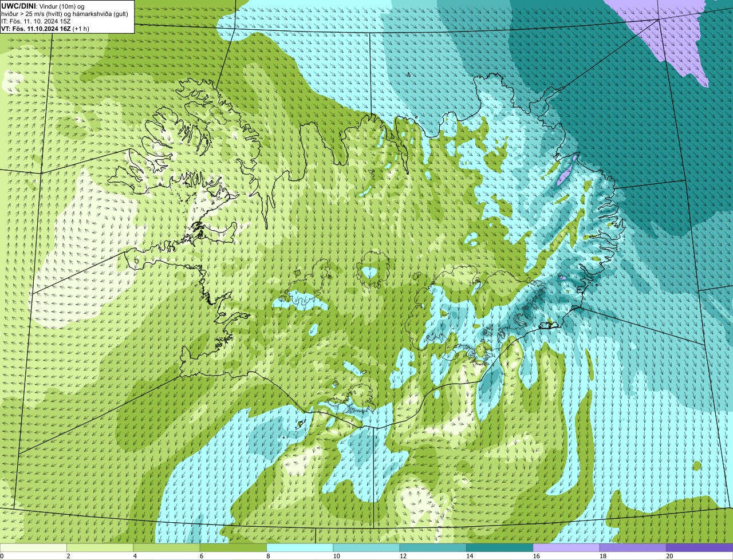Click the legend tick label "6"
This screenshot has height=560, width=733.
point(202,556)
